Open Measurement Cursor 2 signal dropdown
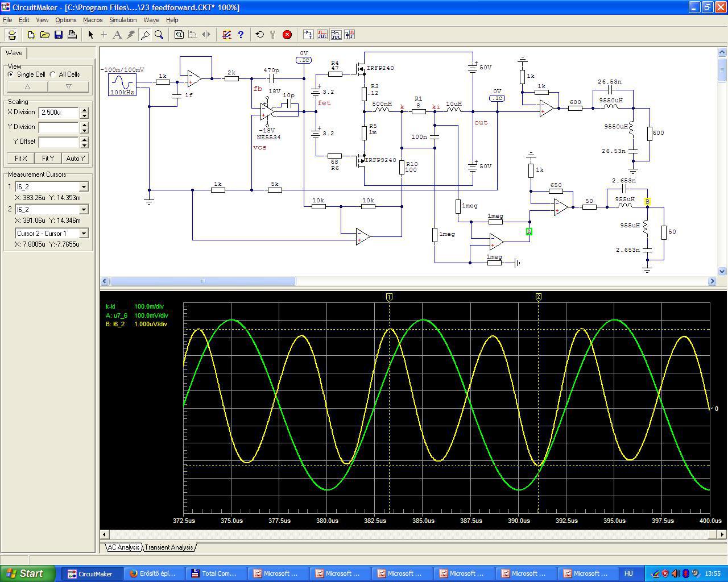Image resolution: width=728 pixels, height=582 pixels. (84, 210)
